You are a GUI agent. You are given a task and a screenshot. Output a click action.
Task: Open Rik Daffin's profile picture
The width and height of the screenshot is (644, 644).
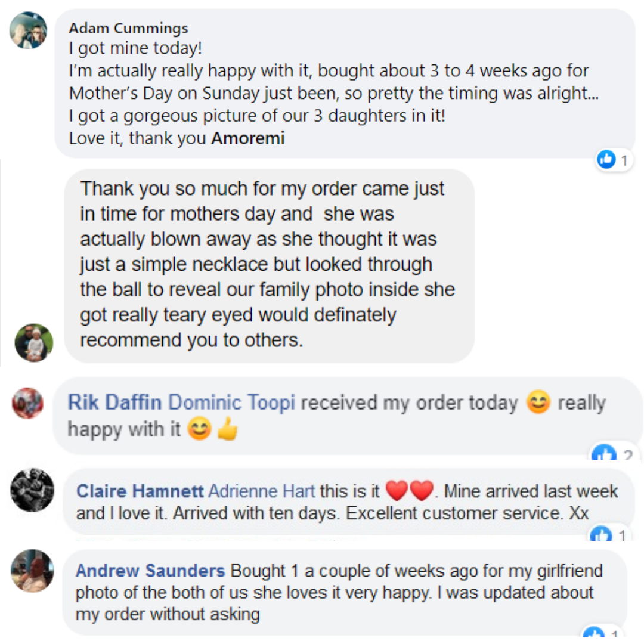(x=27, y=403)
